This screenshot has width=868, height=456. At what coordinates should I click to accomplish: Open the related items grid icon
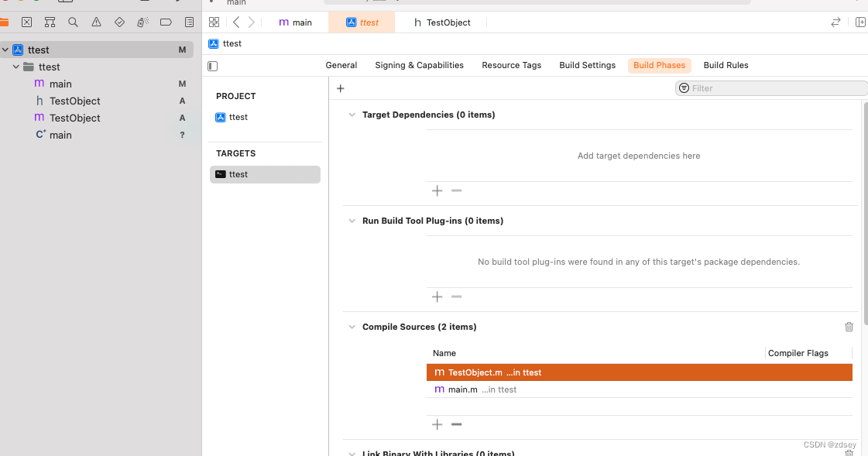tap(214, 22)
